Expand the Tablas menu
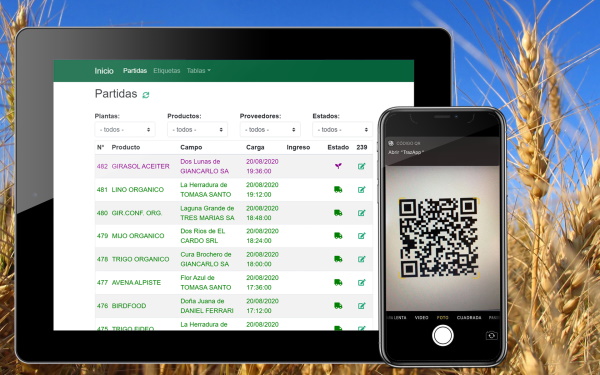This screenshot has height=375, width=600. coord(199,70)
